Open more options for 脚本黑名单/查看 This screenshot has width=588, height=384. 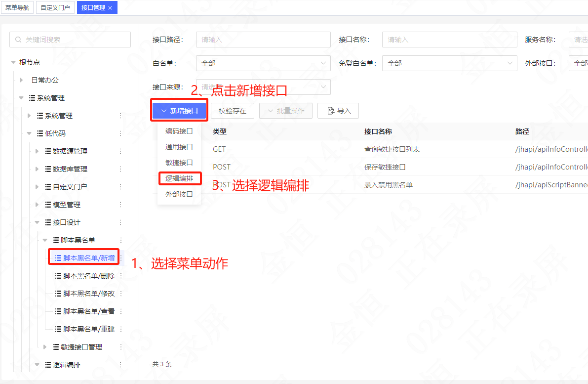coord(121,311)
